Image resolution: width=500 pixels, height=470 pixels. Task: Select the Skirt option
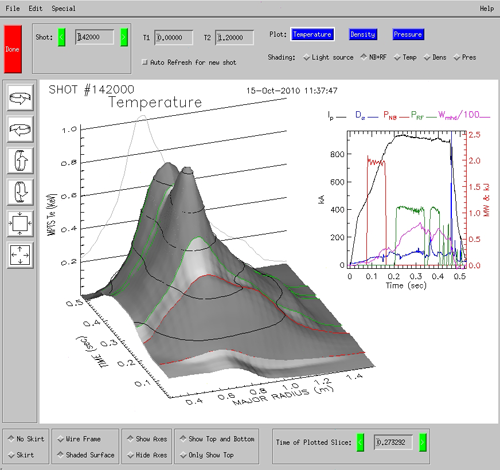(x=21, y=455)
